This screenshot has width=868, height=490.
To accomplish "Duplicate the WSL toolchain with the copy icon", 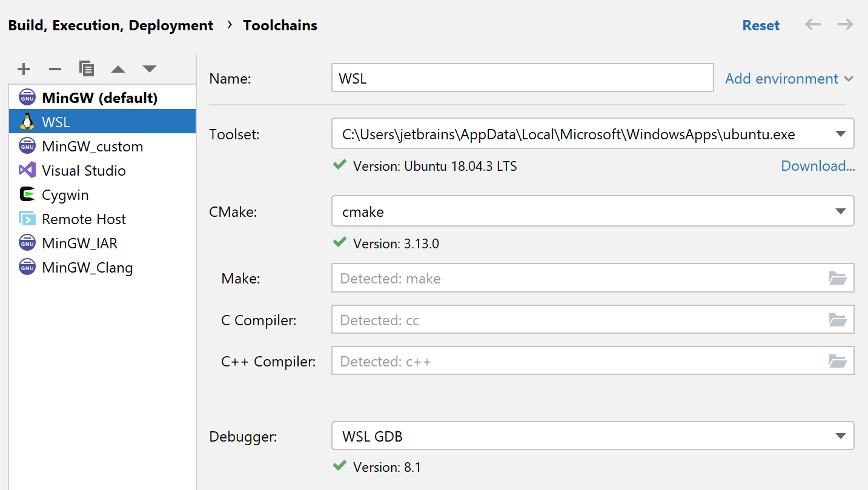I will pyautogui.click(x=86, y=68).
